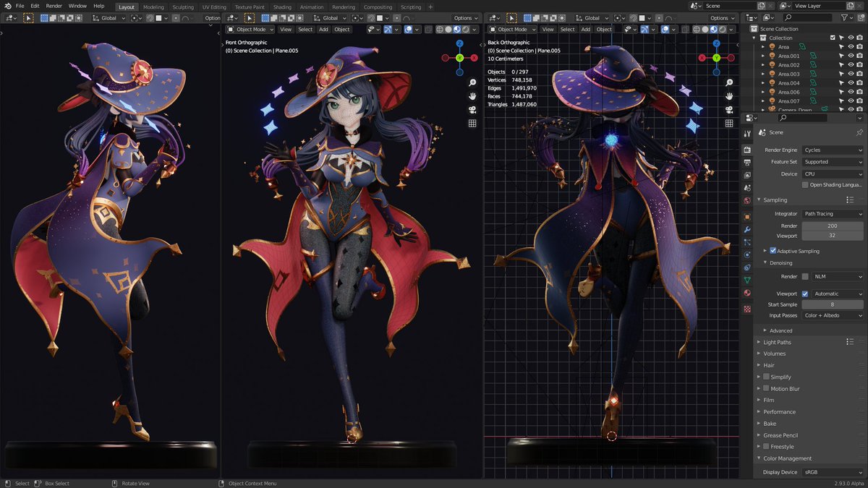Click Viewport samples field showing 32
Viewport: 868px width, 488px height.
pyautogui.click(x=833, y=236)
